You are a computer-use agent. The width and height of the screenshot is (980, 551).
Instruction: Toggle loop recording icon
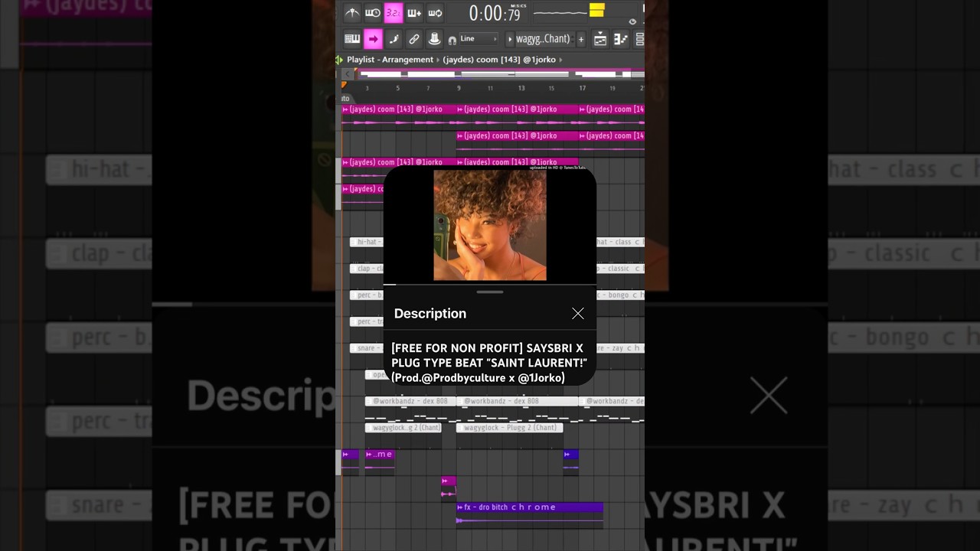point(435,13)
